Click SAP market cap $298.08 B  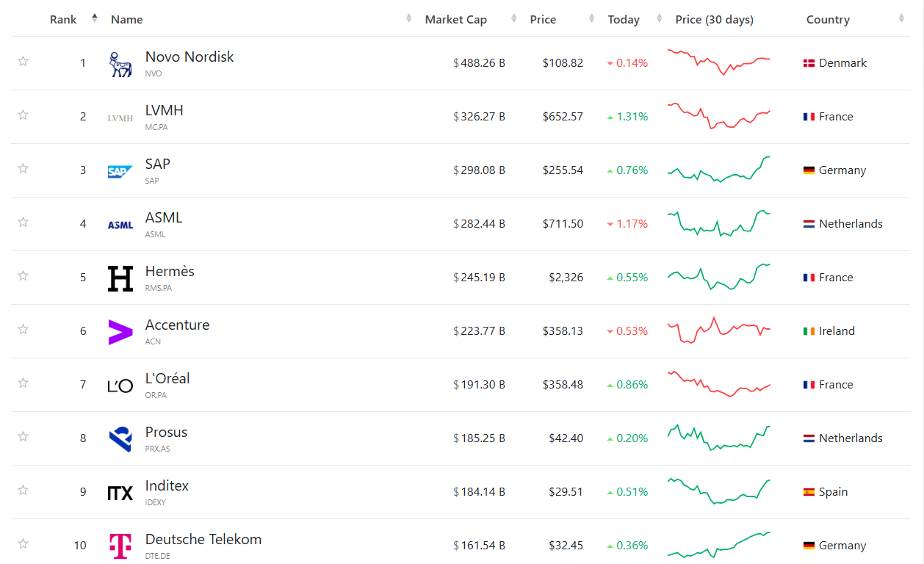[479, 170]
